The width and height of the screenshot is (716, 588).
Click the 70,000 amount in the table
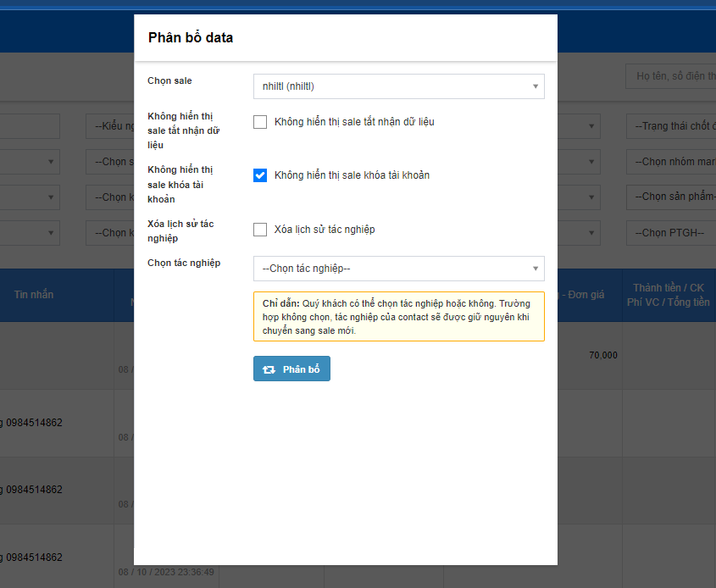point(602,355)
